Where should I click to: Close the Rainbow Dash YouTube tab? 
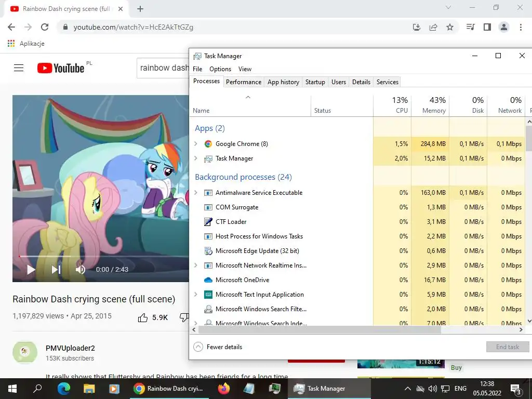click(121, 9)
